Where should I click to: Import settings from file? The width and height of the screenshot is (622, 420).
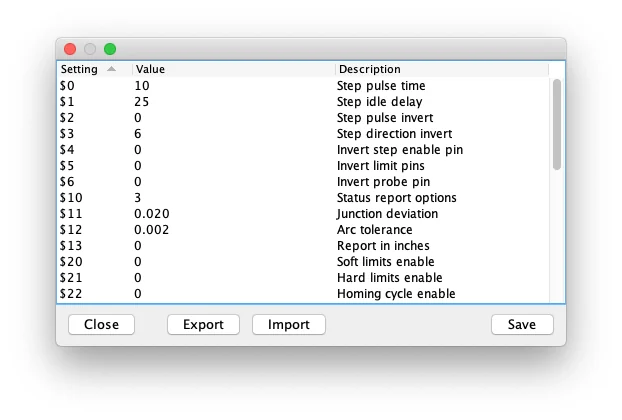(x=289, y=324)
